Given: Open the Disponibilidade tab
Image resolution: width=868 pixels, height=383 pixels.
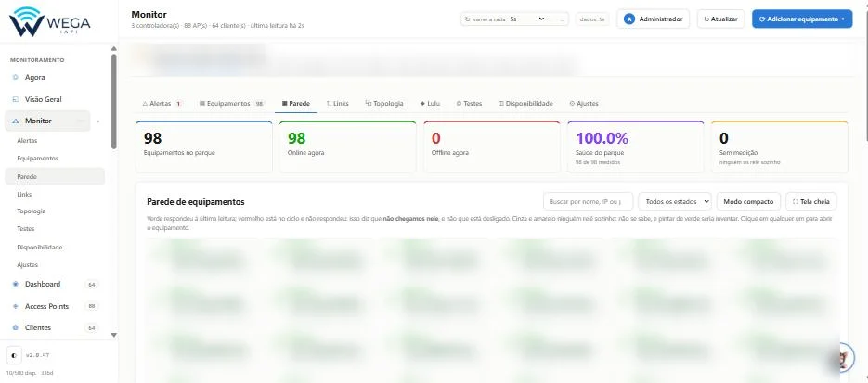Looking at the screenshot, I should pos(525,103).
